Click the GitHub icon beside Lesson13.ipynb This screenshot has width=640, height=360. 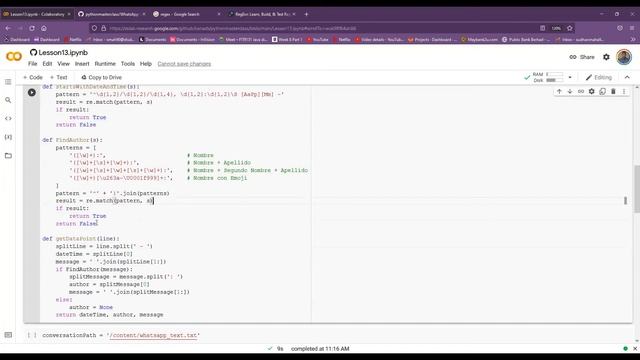click(x=33, y=53)
